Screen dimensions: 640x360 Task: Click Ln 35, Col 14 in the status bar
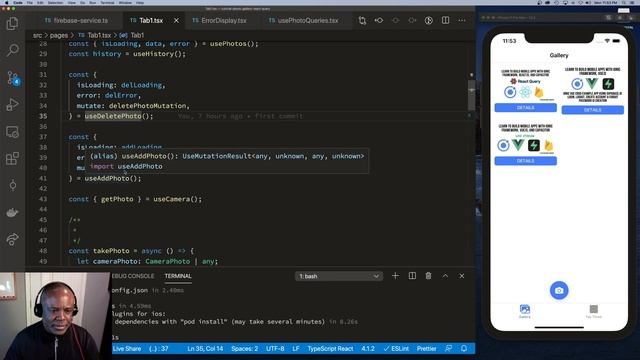(x=205, y=349)
